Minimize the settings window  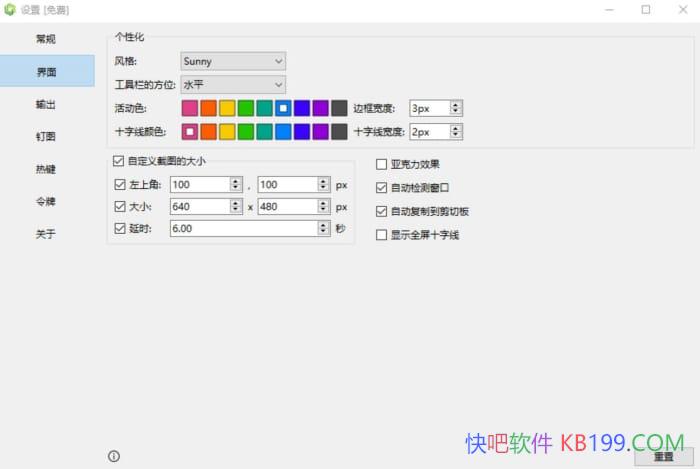(x=609, y=9)
